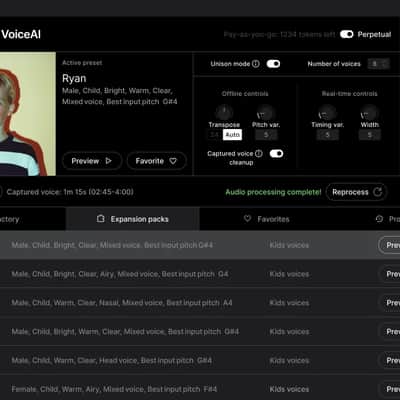This screenshot has height=400, width=400.
Task: Click the Unison mode info icon
Action: (256, 64)
